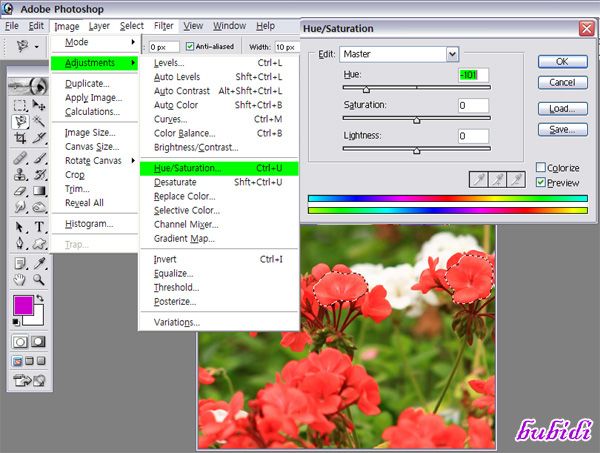Pick the Add to Sample eyedropper
600x453 pixels.
(x=497, y=179)
